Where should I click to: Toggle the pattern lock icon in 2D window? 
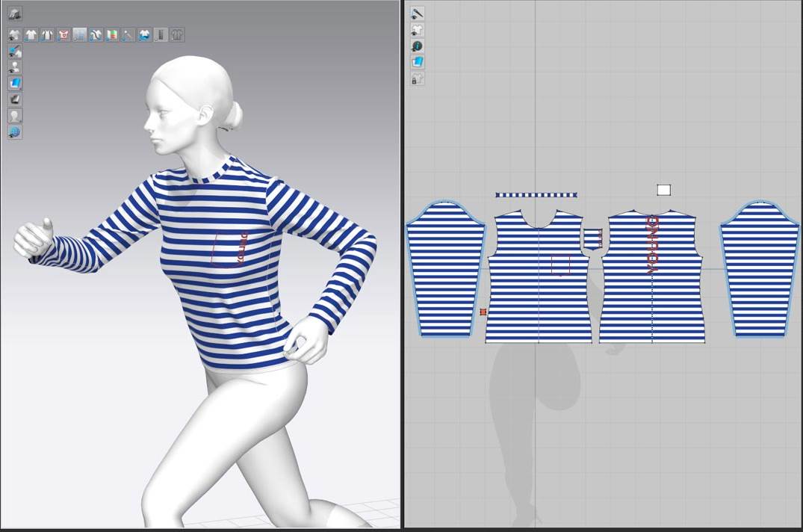[417, 78]
